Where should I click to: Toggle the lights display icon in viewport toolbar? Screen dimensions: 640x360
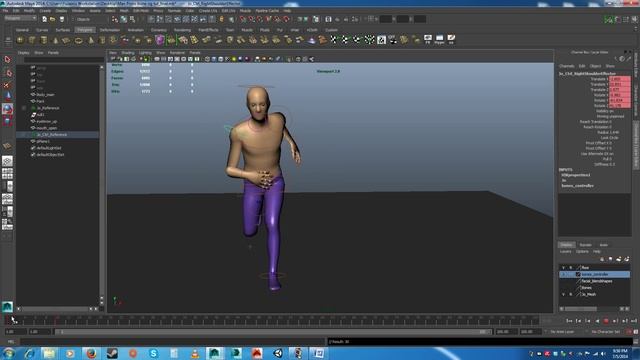tap(234, 59)
